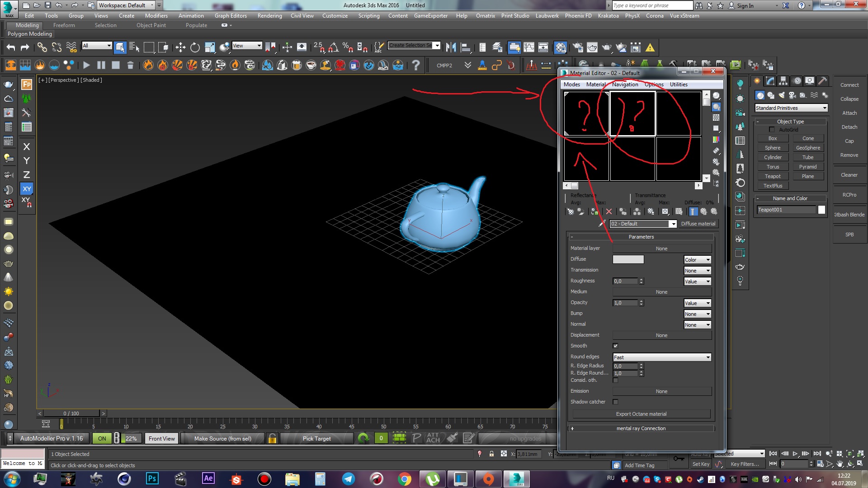Click the Teapot primitive button
Image resolution: width=868 pixels, height=488 pixels.
[x=773, y=176]
